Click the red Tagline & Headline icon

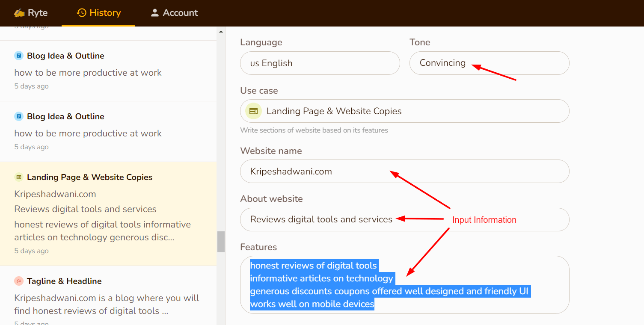coord(18,281)
